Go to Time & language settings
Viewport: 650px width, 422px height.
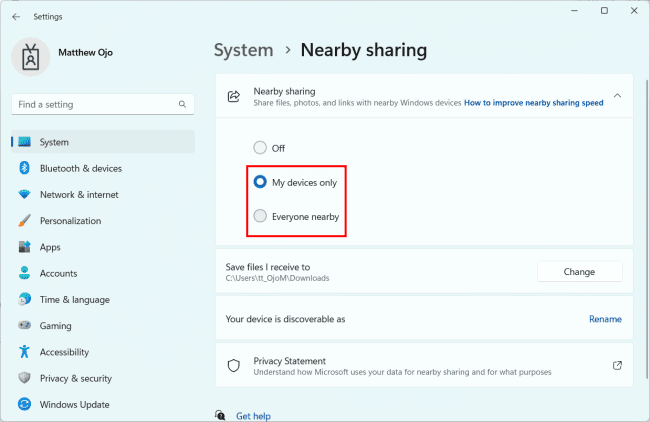74,300
